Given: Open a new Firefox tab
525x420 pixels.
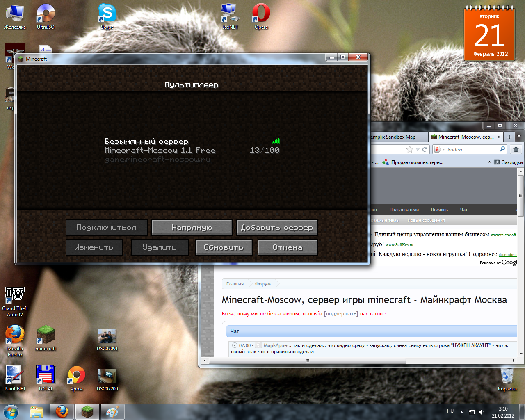Looking at the screenshot, I should click(509, 137).
